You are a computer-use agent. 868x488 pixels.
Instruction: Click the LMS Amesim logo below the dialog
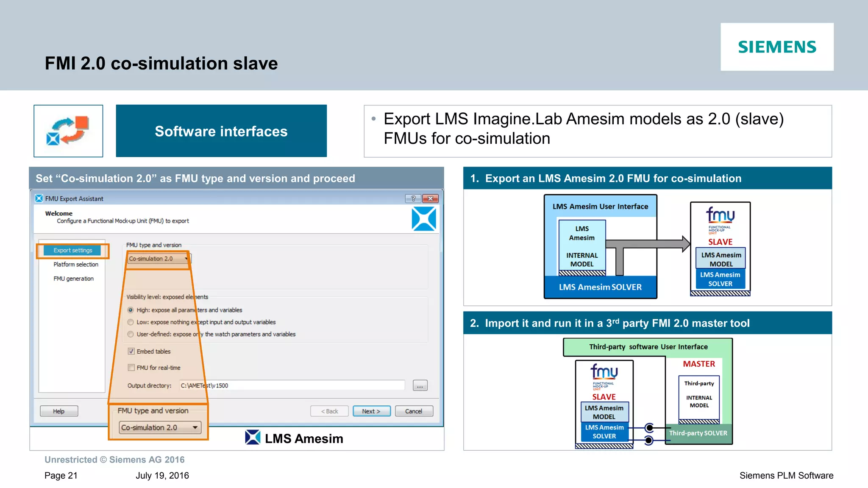[x=253, y=438]
